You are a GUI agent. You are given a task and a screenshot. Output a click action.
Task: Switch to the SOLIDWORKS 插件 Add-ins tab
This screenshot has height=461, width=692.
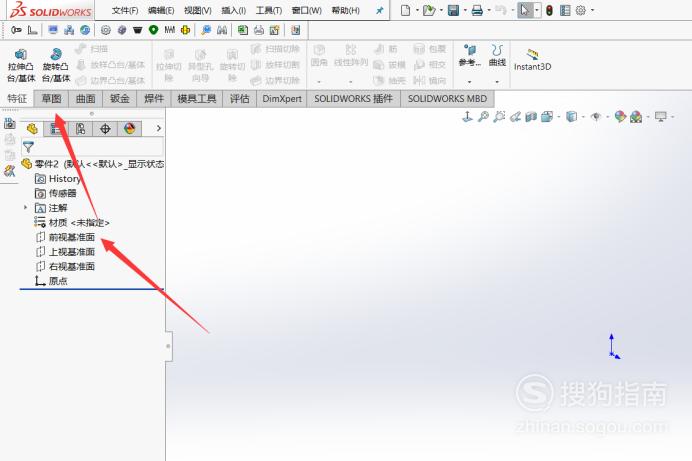(354, 99)
